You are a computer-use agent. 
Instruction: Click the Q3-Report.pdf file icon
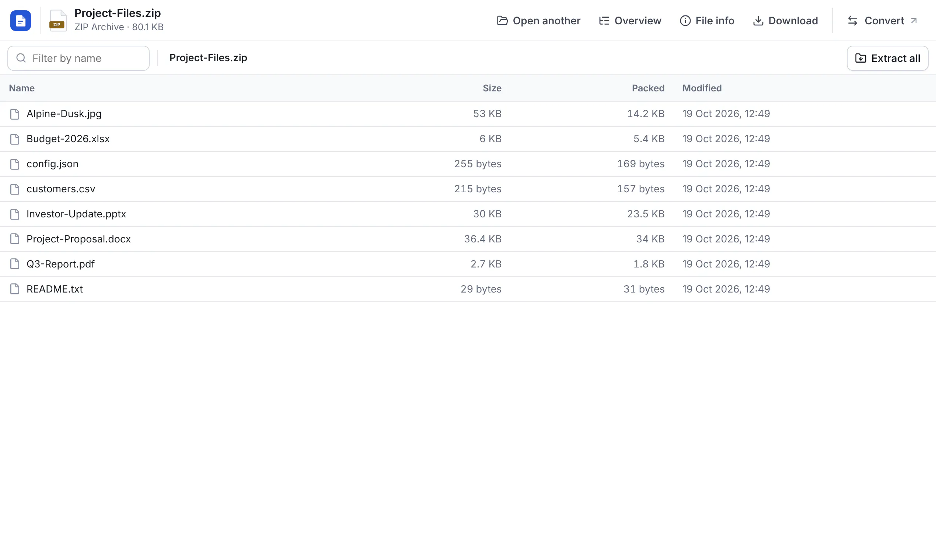[x=15, y=264]
